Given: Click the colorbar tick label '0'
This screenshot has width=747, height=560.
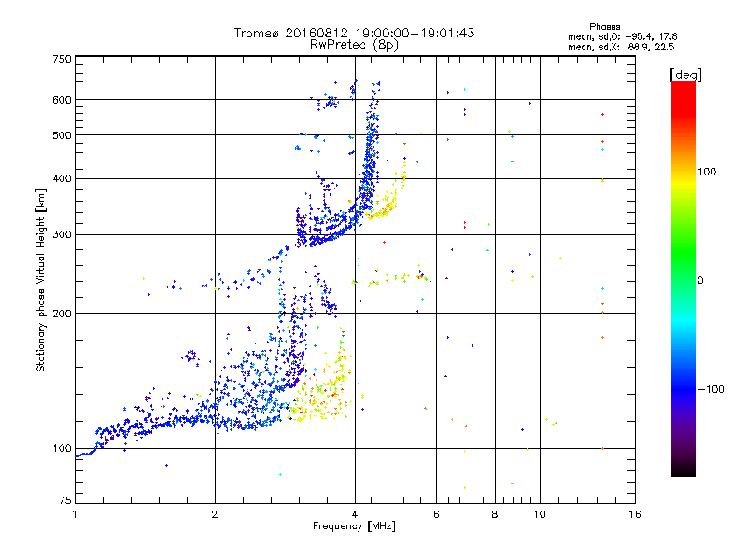Looking at the screenshot, I should 700,281.
